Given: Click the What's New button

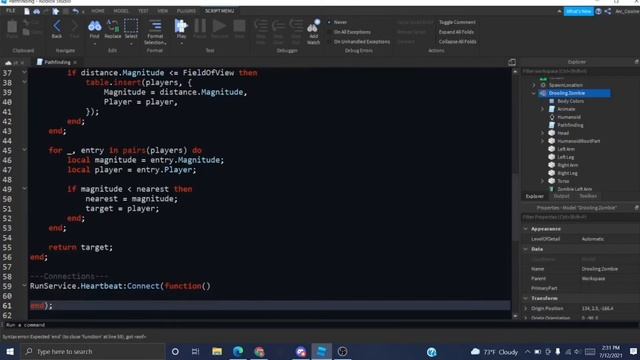Looking at the screenshot, I should pyautogui.click(x=578, y=11).
